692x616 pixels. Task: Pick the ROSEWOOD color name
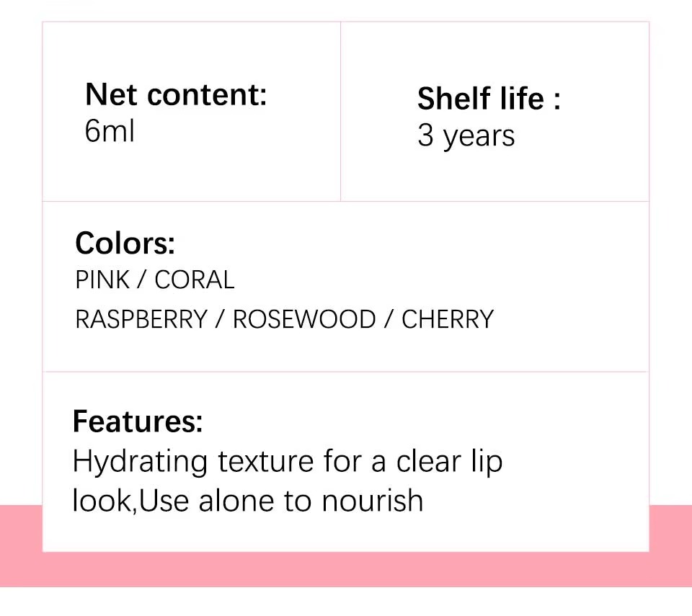303,319
